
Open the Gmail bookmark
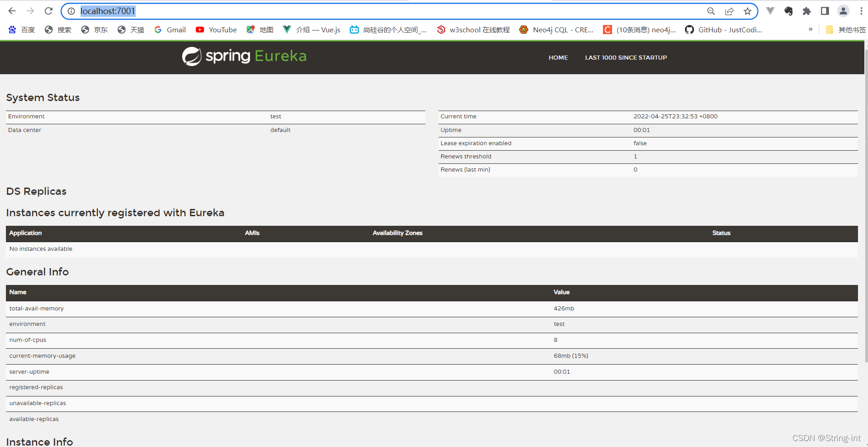point(170,30)
